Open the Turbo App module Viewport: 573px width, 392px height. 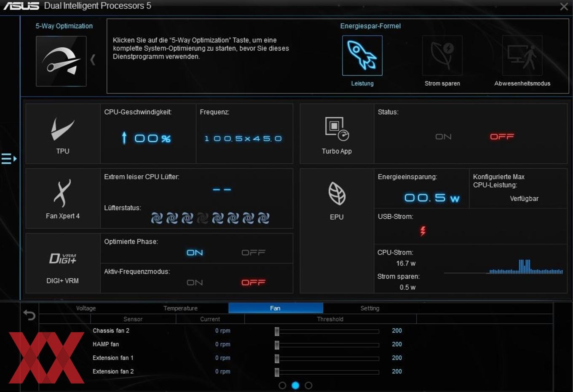337,134
